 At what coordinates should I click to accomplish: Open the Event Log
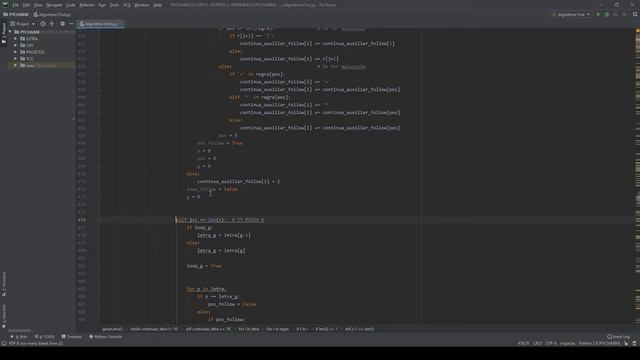[x=618, y=337]
